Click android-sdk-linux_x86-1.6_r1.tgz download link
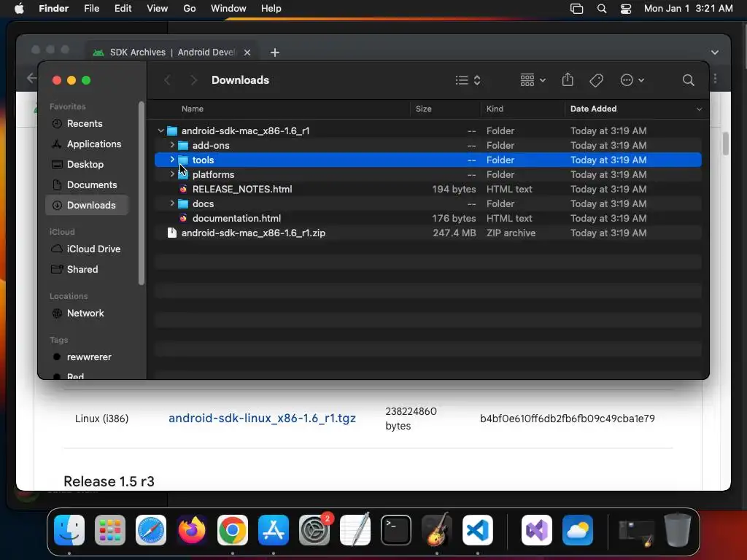 click(x=262, y=418)
